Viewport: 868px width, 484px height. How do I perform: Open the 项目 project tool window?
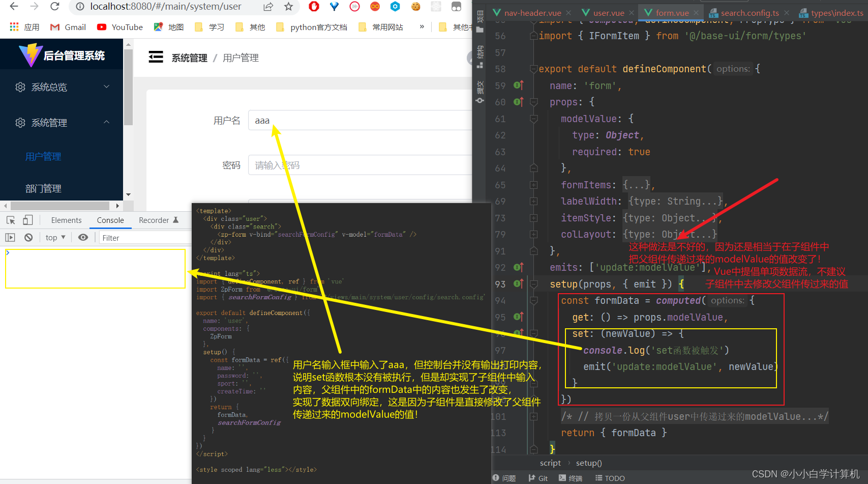tap(480, 20)
